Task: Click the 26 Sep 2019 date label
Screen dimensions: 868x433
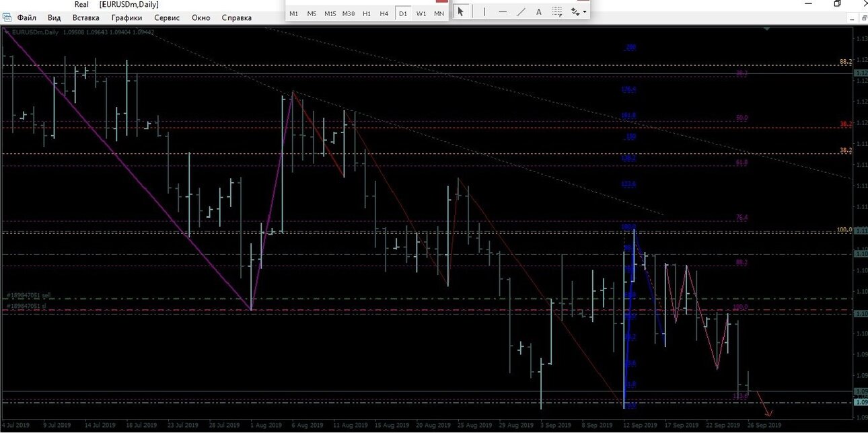Action: [x=765, y=426]
